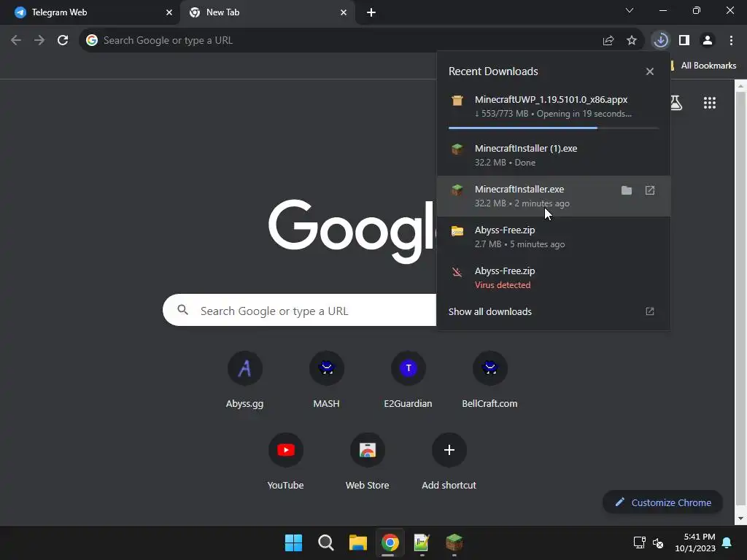
Task: Click the page vertical scrollbar down arrow
Action: (x=741, y=518)
